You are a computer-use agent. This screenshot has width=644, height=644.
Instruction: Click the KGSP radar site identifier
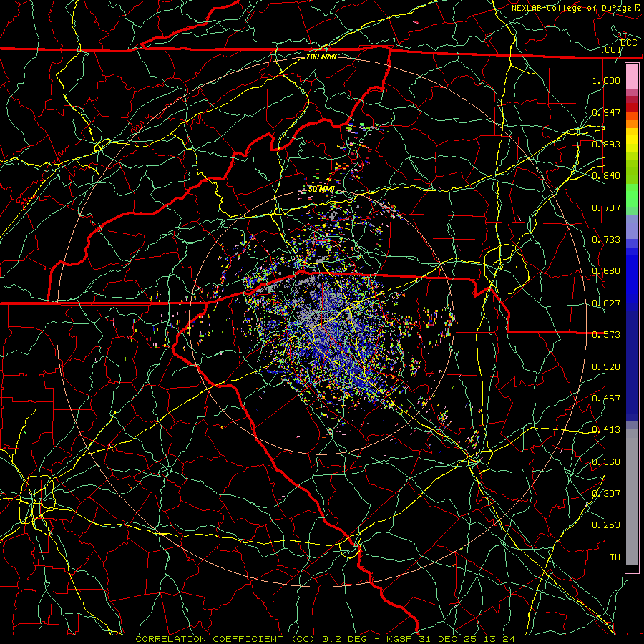tap(401, 639)
